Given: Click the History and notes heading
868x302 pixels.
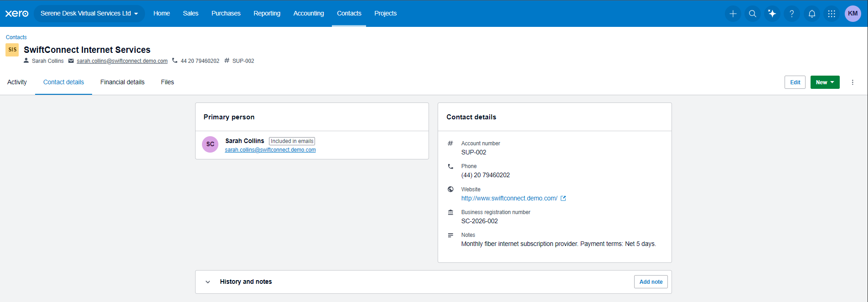Looking at the screenshot, I should click(246, 282).
